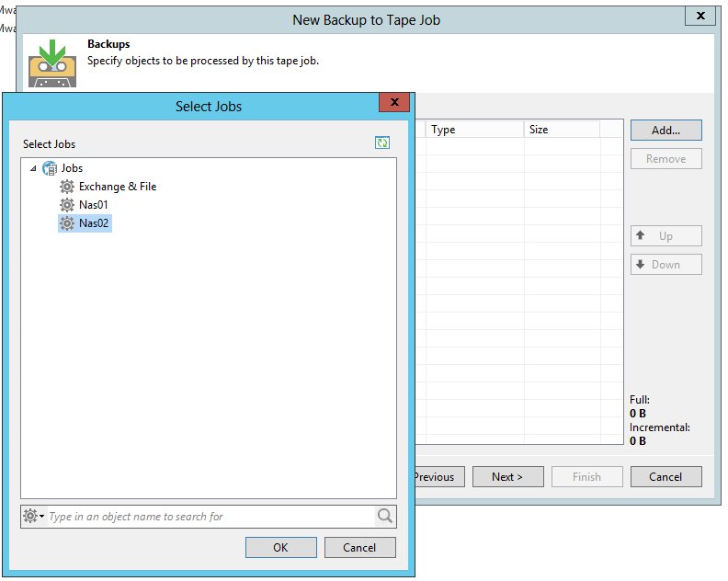
Task: Click the gear icon beside Nas01
Action: 67,205
